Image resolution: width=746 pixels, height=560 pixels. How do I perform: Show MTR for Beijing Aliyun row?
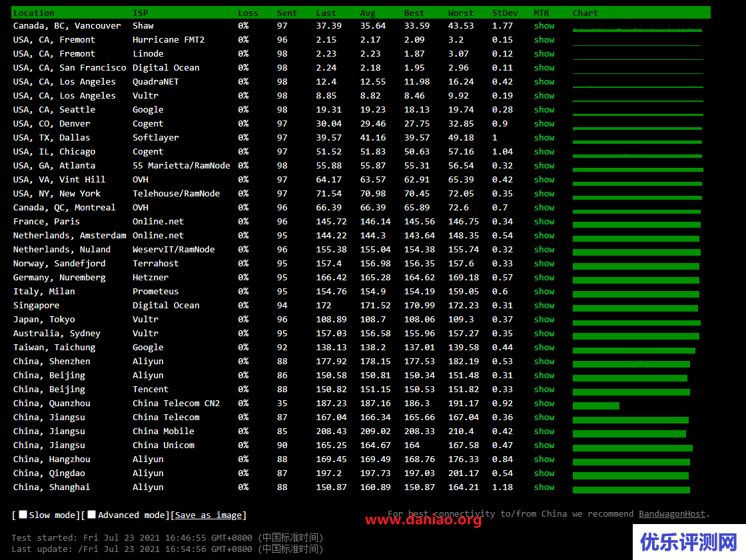click(x=544, y=375)
